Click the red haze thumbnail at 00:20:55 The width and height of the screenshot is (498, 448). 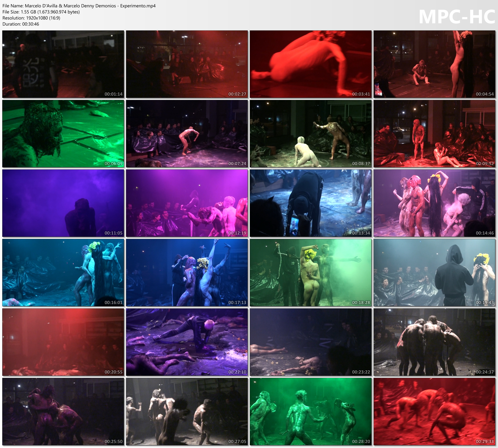(63, 342)
